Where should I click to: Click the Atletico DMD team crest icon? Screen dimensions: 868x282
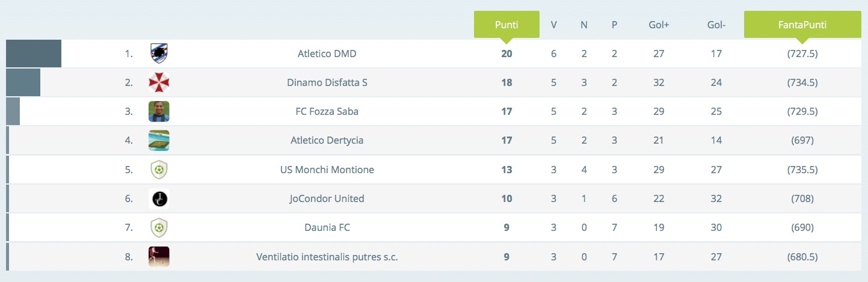(x=159, y=54)
